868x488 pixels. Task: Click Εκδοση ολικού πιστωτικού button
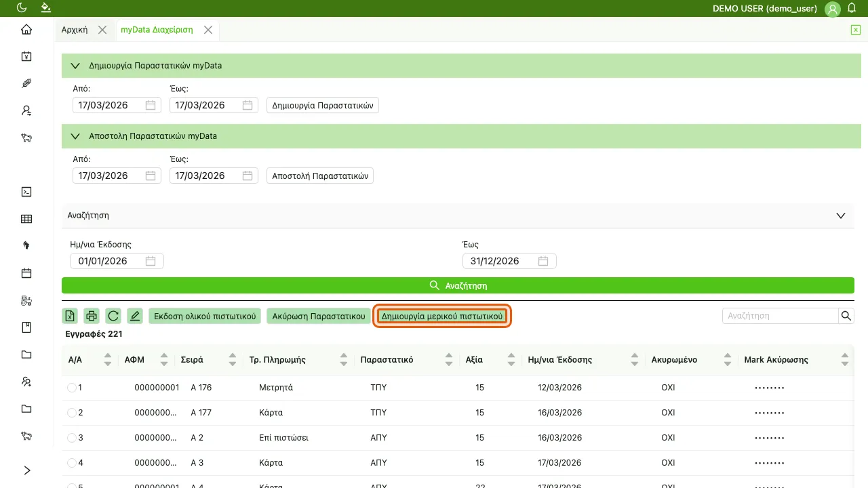(205, 316)
